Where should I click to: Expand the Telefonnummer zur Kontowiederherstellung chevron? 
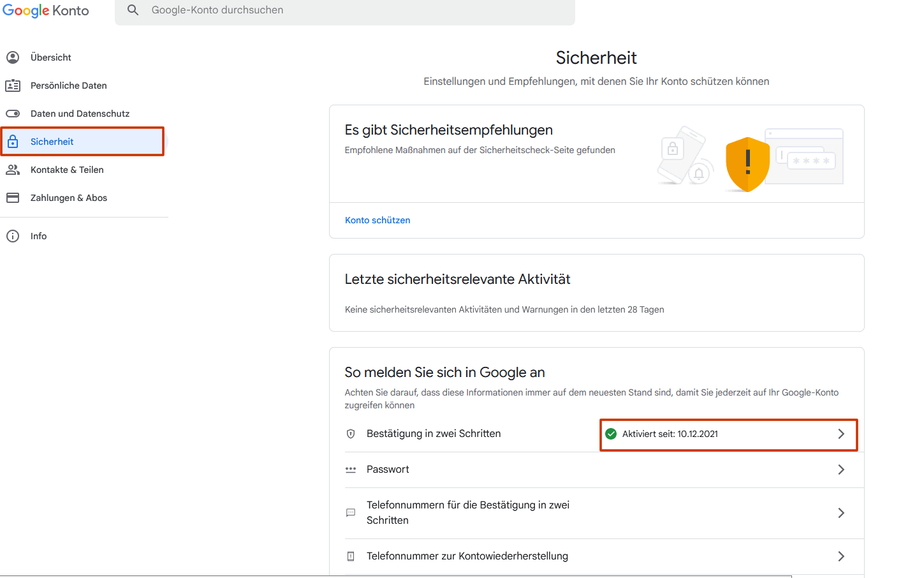click(x=841, y=556)
